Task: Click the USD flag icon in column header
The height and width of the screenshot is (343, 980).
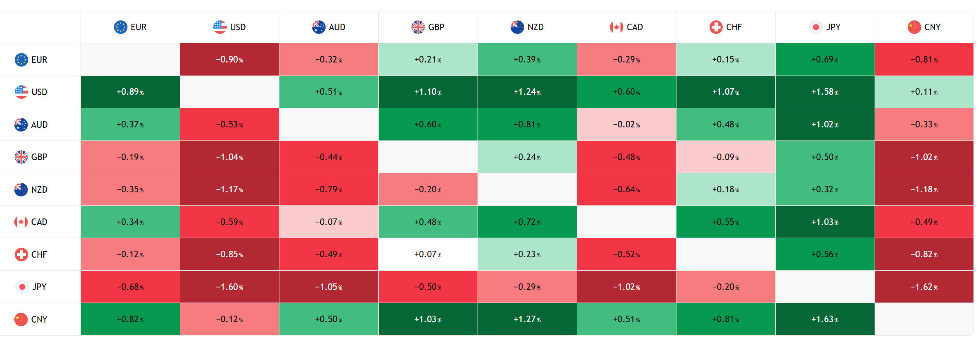Action: click(220, 27)
